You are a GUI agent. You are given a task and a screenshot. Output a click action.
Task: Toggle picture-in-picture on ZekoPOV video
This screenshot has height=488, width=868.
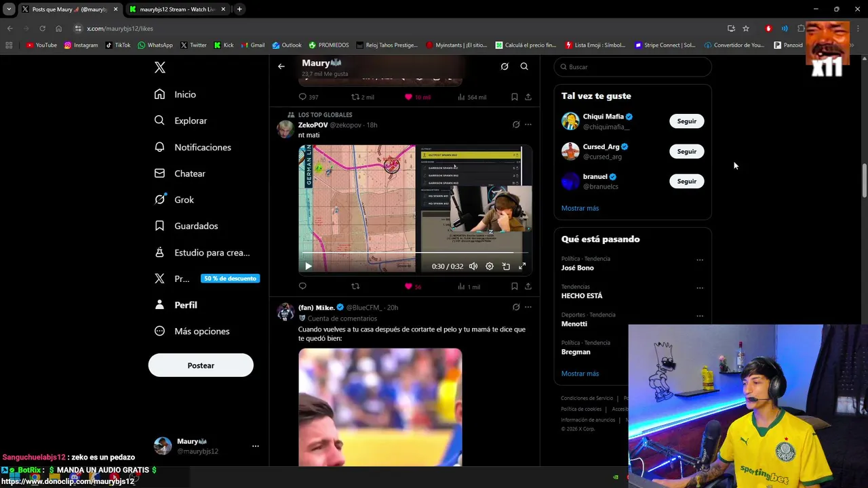click(506, 266)
